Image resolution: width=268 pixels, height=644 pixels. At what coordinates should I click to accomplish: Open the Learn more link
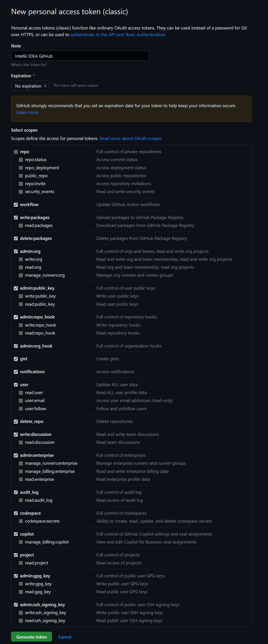point(27,112)
